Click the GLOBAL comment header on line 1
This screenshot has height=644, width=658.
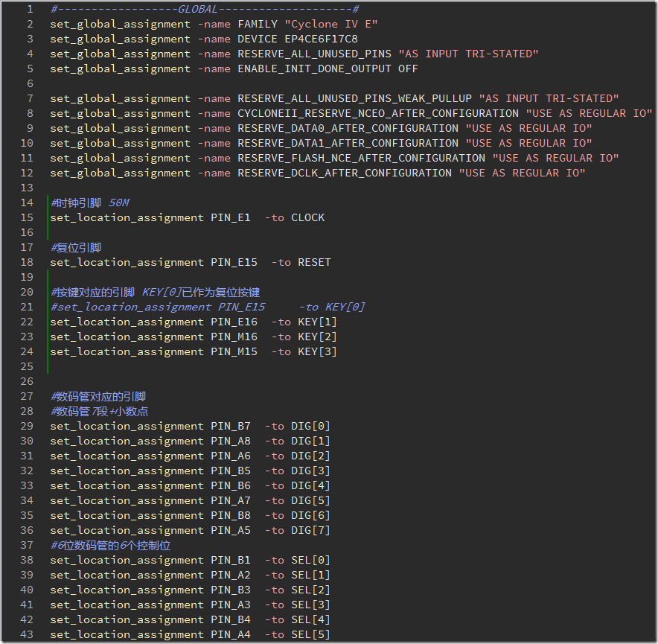point(205,9)
